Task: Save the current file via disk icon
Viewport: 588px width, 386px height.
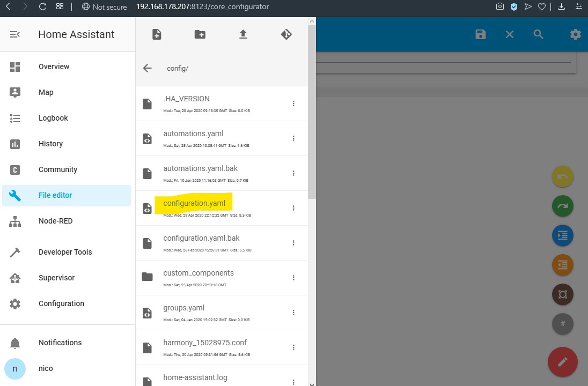Action: click(480, 34)
